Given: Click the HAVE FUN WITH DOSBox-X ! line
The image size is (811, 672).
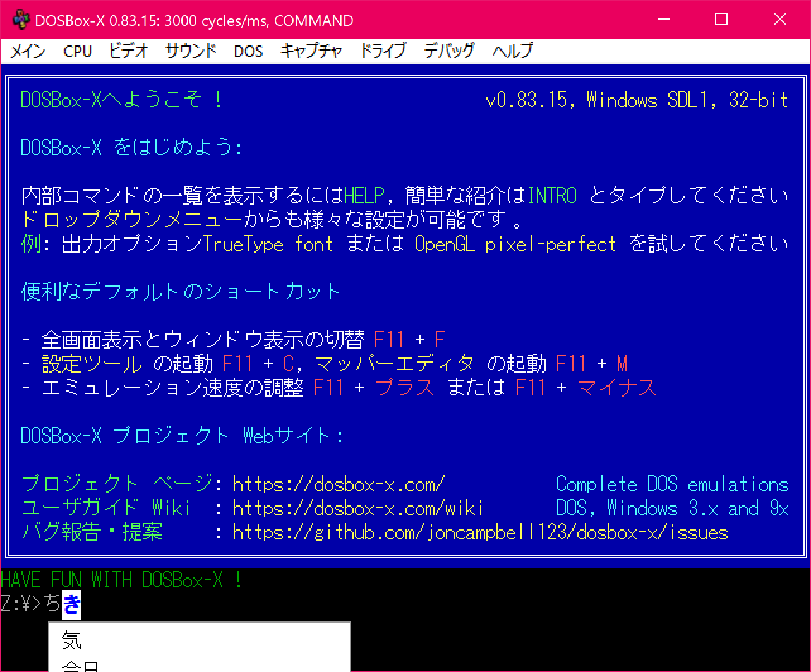Looking at the screenshot, I should pyautogui.click(x=122, y=580).
